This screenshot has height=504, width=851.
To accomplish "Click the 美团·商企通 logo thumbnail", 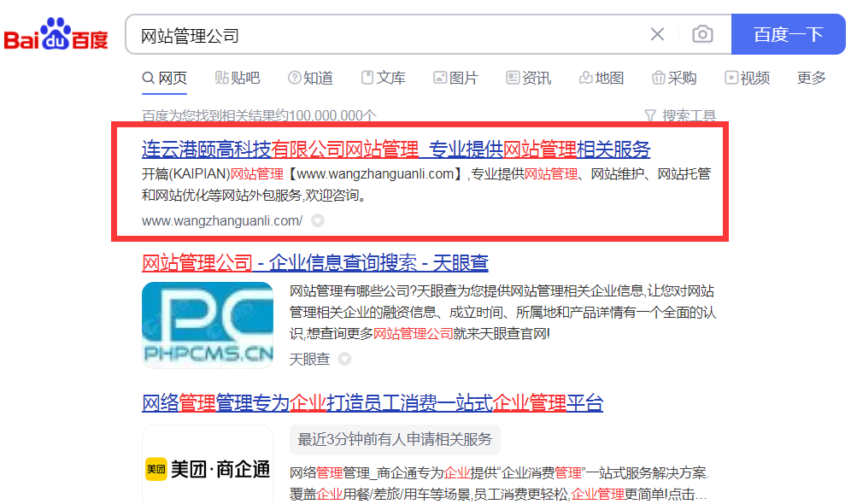I will pyautogui.click(x=208, y=466).
